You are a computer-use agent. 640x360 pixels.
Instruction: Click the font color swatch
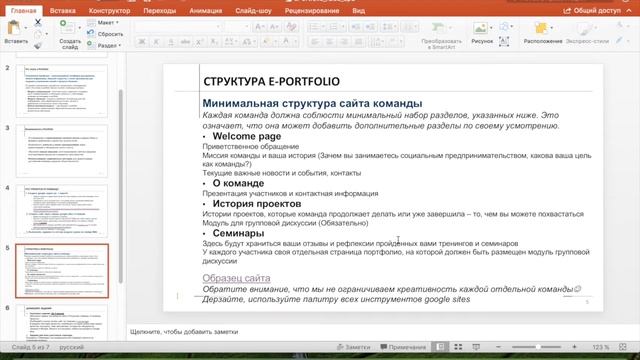point(286,42)
